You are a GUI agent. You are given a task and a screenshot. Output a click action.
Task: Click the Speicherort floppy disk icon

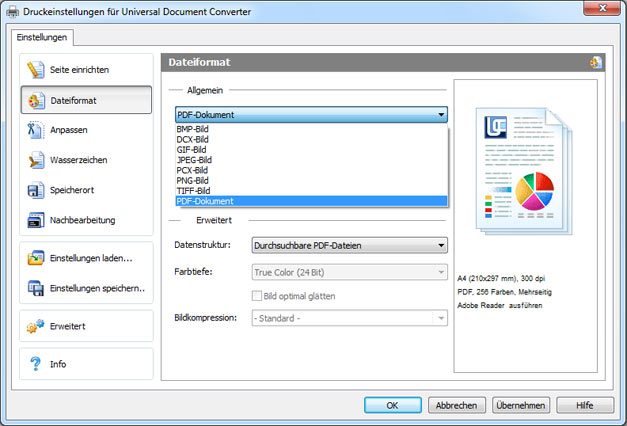[36, 190]
